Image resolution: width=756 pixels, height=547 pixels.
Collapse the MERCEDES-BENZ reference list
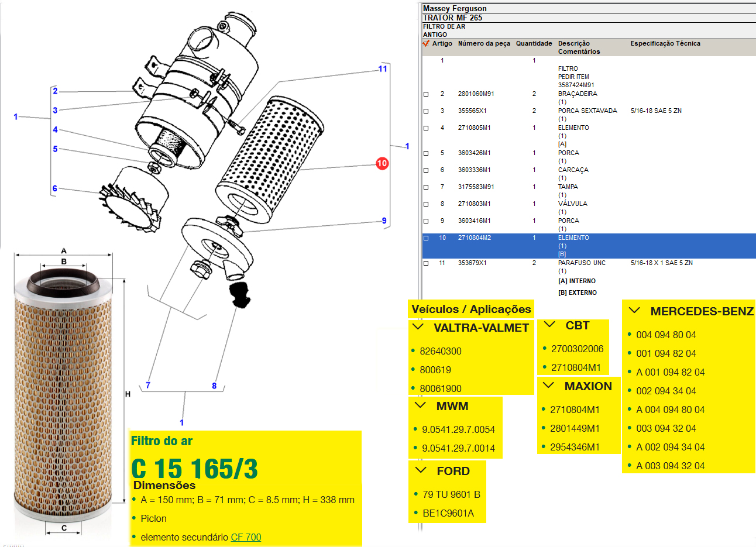point(634,311)
